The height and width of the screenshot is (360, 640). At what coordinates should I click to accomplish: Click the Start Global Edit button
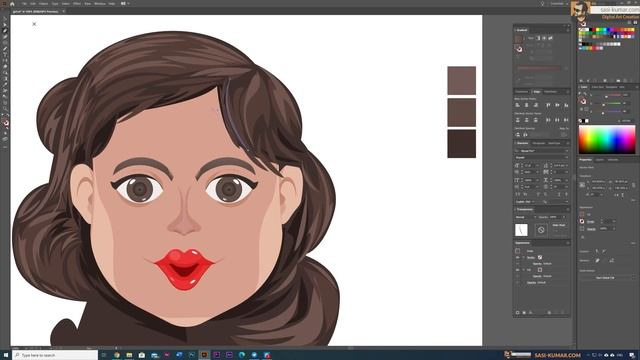click(605, 278)
